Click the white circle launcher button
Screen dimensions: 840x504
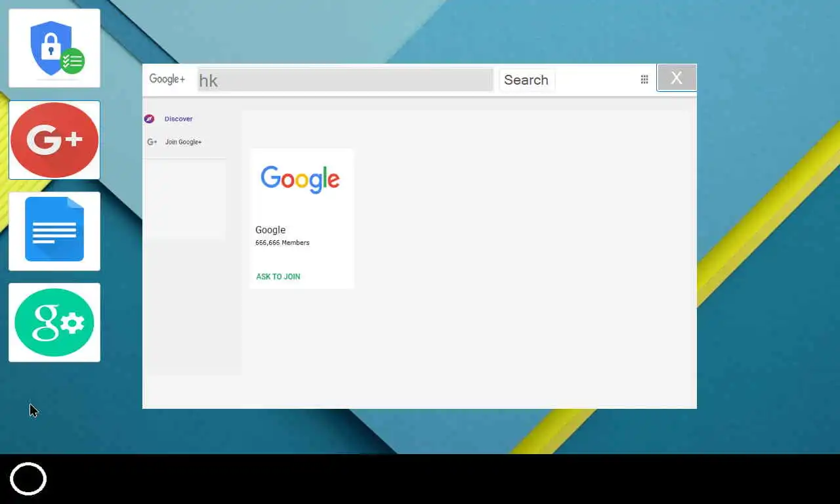(x=28, y=479)
